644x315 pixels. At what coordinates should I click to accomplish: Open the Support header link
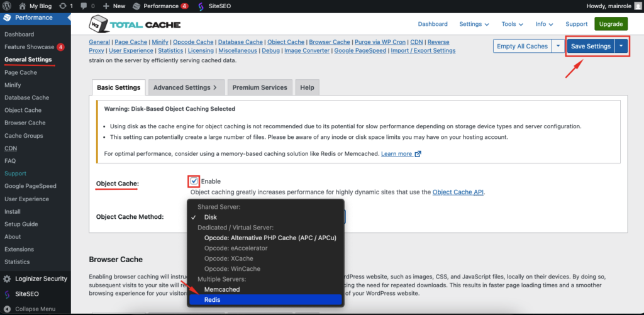tap(576, 24)
